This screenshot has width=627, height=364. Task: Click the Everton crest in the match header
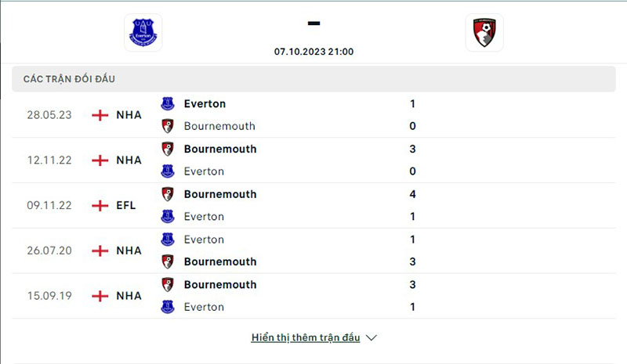pyautogui.click(x=143, y=33)
